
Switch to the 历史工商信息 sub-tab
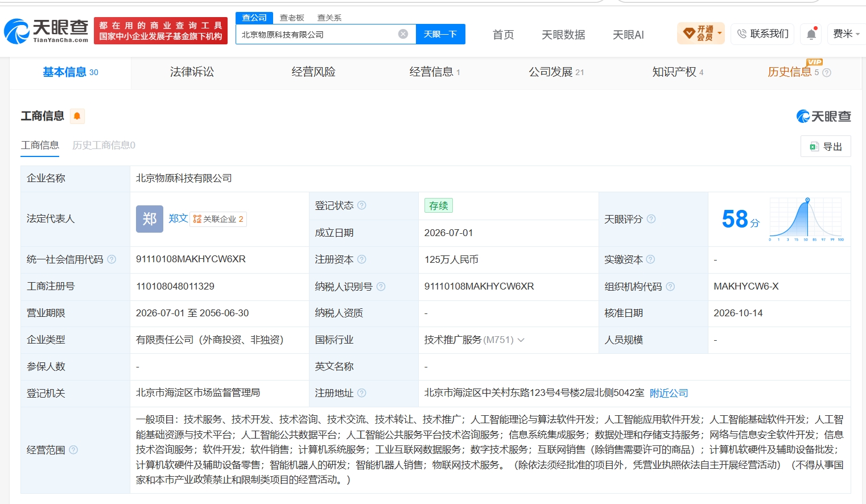point(104,145)
